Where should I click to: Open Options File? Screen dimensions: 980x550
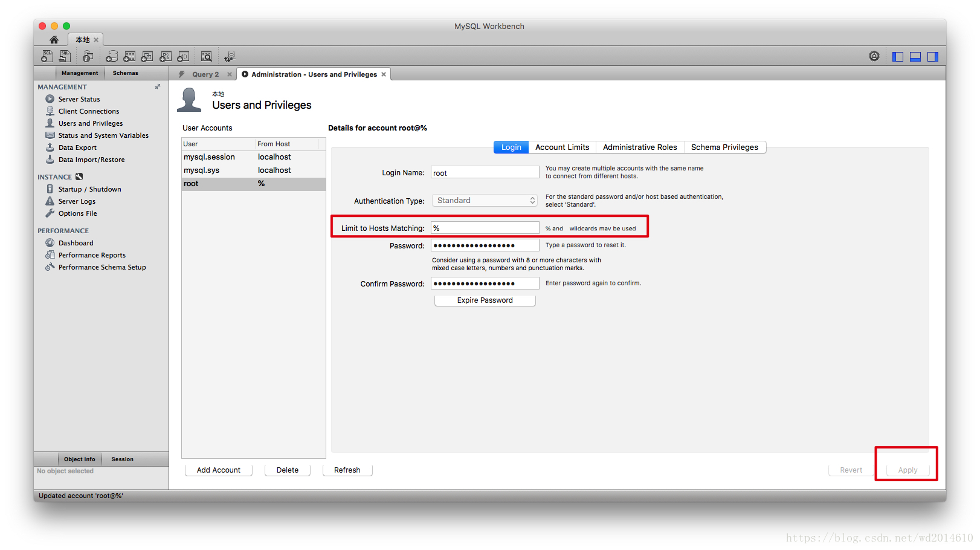[x=77, y=213]
